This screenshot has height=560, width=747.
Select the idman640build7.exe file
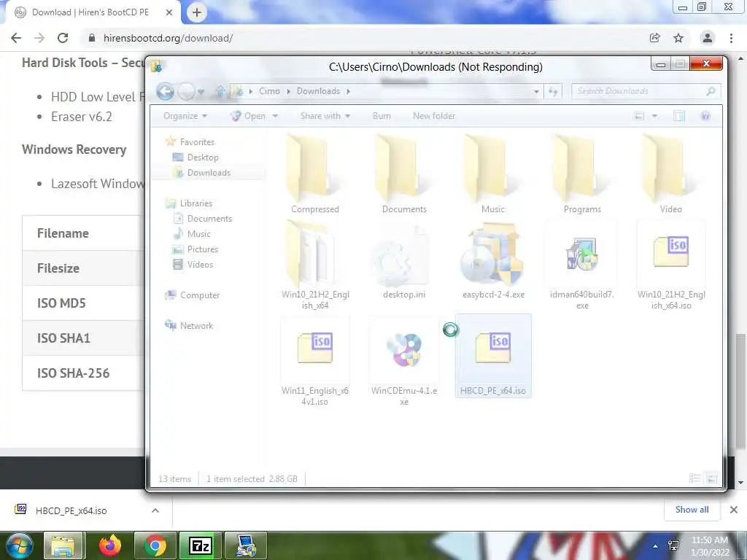(582, 265)
